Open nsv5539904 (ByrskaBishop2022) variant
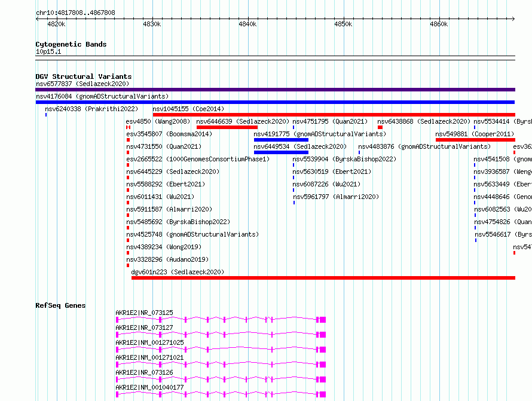The height and width of the screenshot is (401, 532). point(344,159)
